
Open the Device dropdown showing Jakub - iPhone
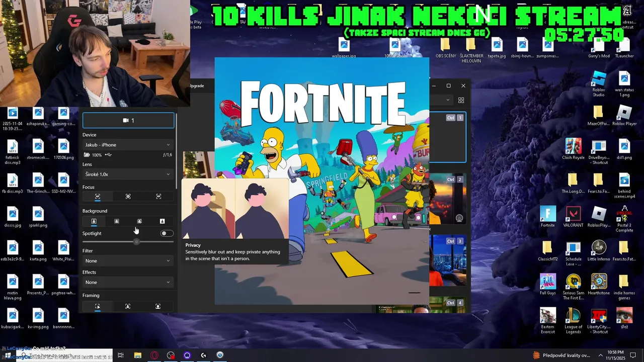tap(128, 145)
